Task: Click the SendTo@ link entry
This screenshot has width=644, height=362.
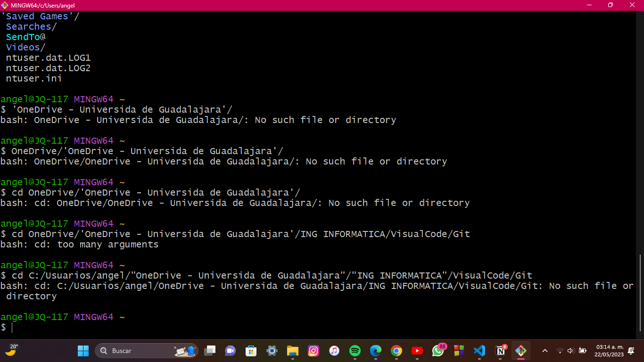Action: click(25, 37)
